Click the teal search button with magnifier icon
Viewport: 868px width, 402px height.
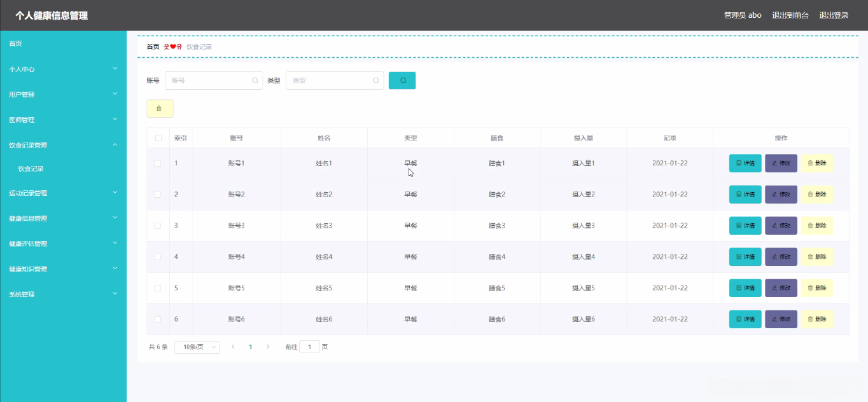(x=402, y=80)
